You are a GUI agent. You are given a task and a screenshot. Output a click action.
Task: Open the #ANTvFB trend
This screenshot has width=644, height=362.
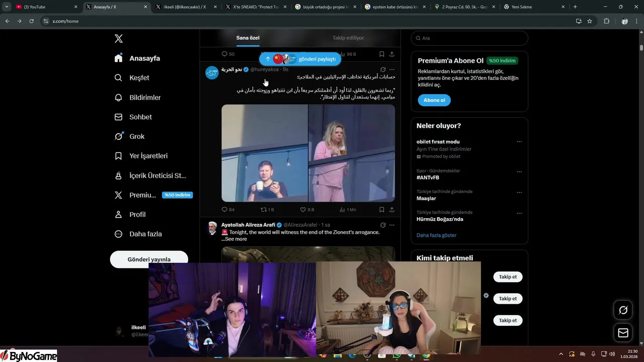pos(428,177)
